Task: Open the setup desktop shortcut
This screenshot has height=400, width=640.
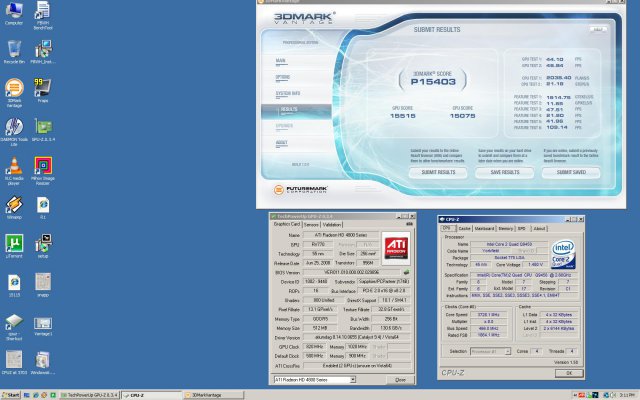Action: (43, 246)
